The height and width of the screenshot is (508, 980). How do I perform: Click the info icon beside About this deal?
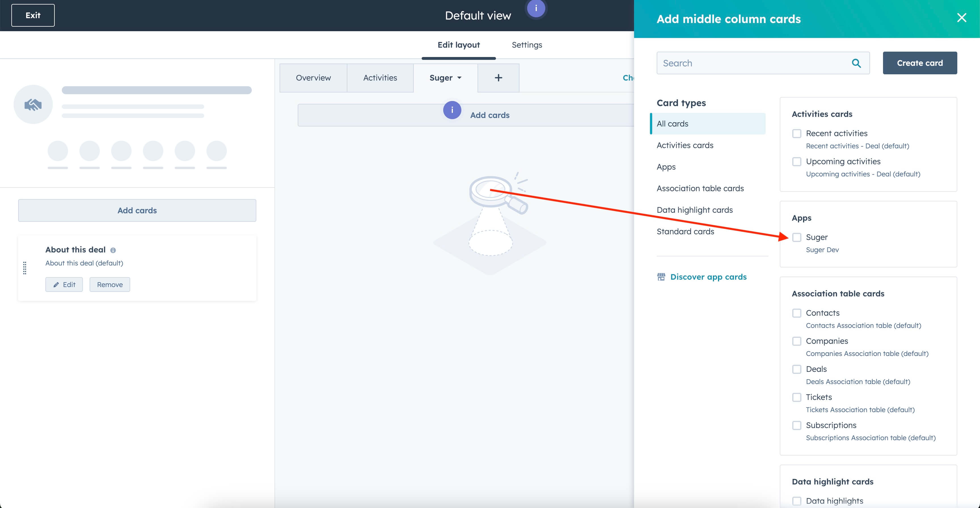[x=113, y=250]
